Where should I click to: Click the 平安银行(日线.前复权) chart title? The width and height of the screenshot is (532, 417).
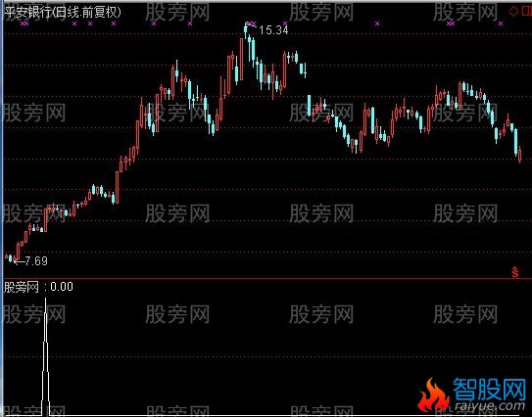[63, 13]
